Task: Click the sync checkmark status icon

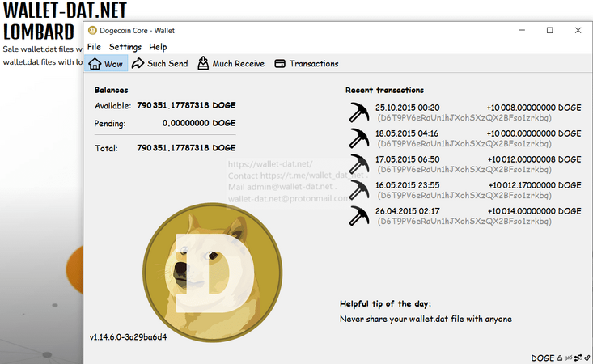Action: pyautogui.click(x=587, y=358)
